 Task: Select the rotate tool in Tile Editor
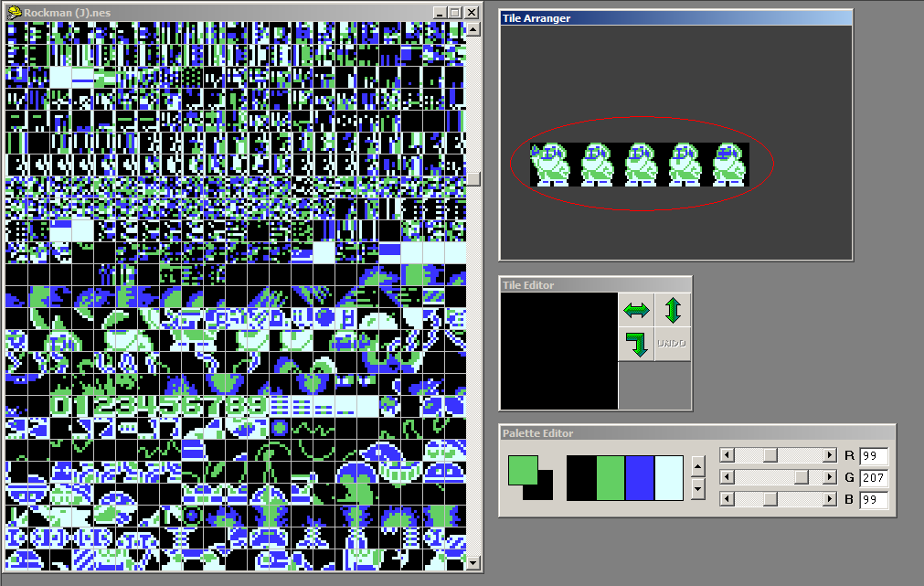tap(637, 345)
